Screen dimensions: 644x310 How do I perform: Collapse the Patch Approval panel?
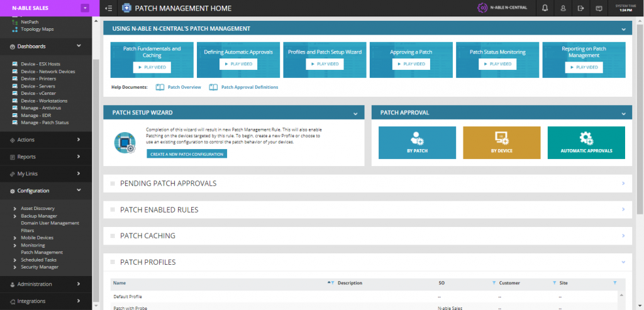[x=623, y=113]
